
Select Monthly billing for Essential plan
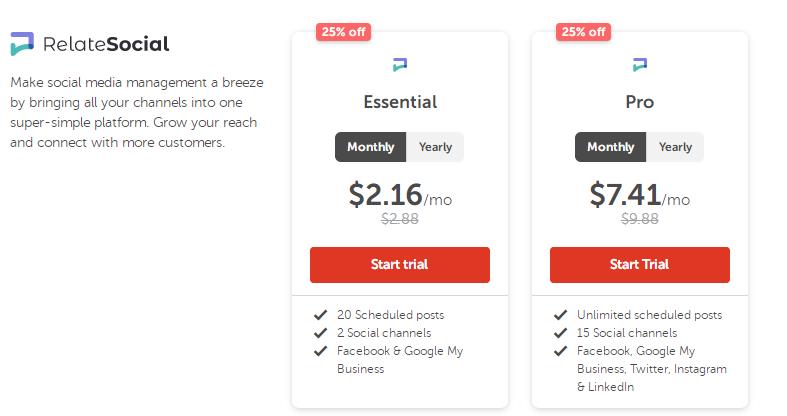click(371, 147)
